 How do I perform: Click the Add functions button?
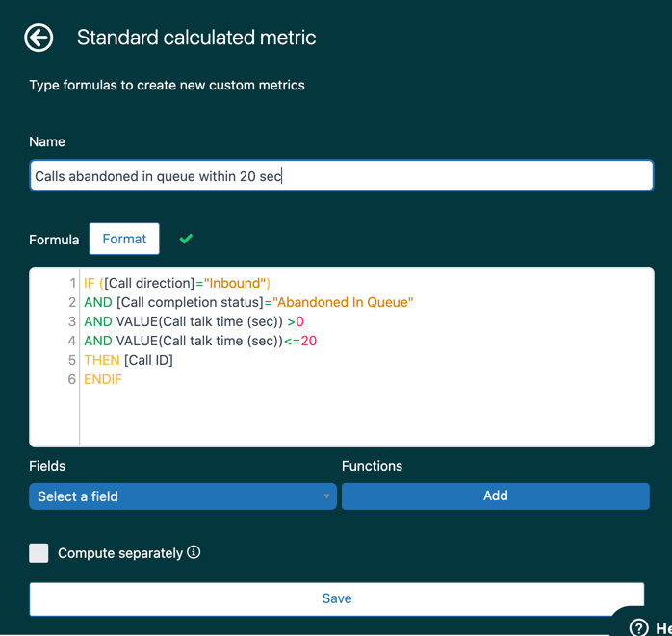coord(496,496)
